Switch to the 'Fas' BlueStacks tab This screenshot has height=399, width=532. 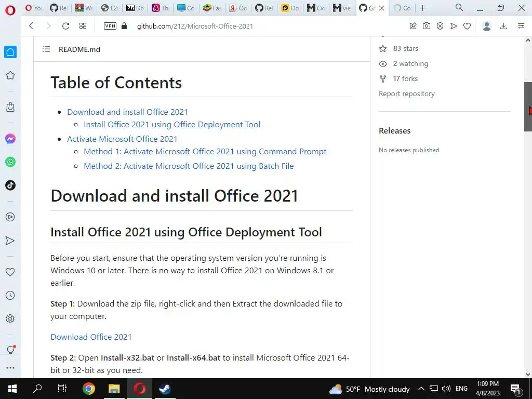[x=212, y=8]
